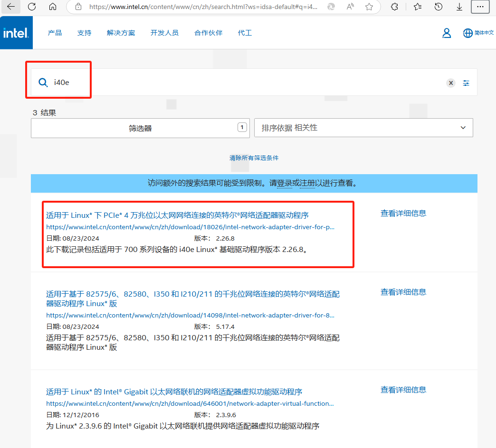This screenshot has height=448, width=496.
Task: View details for the i40e 2.26.8 driver
Action: tap(403, 213)
